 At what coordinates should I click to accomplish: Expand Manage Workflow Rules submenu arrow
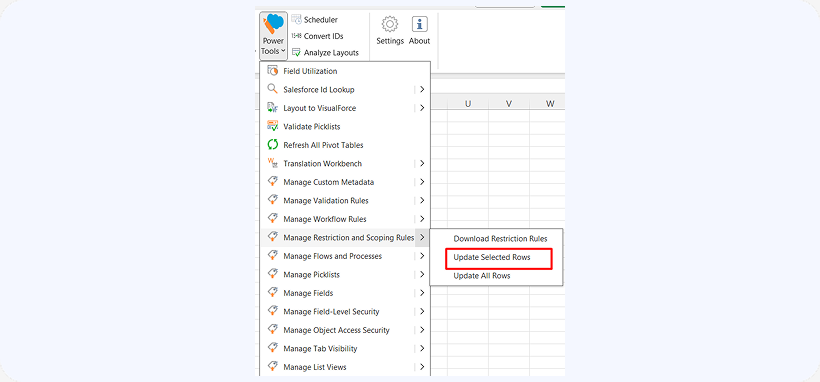coord(422,219)
